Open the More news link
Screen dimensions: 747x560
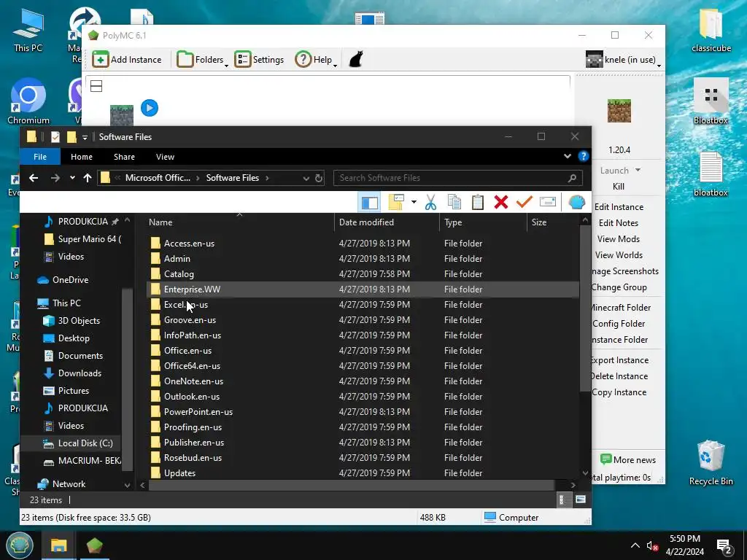(628, 459)
